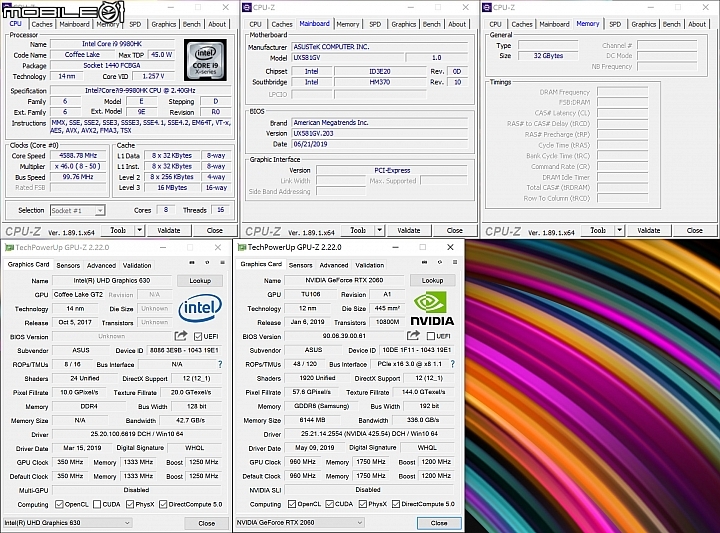Click CPU-Z app icon in Mainboard window title bar
Image resolution: width=720 pixels, height=533 pixels.
click(x=247, y=7)
